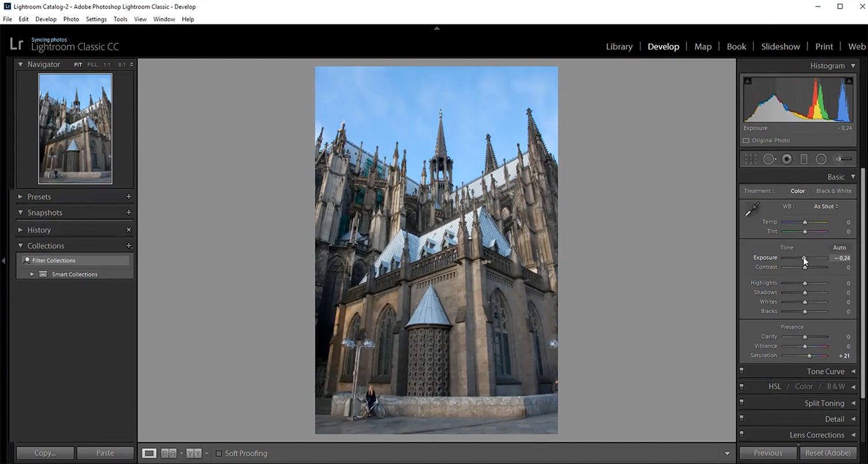Add a new preset with plus icon

pyautogui.click(x=128, y=197)
